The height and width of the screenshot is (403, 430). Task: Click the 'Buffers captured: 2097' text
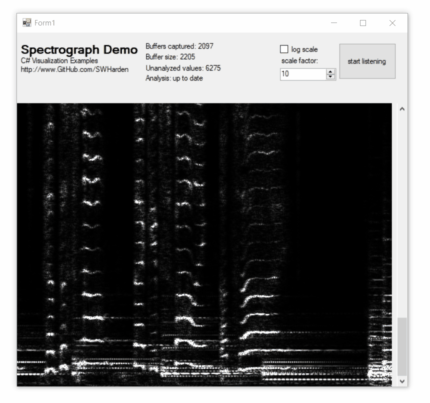click(x=179, y=46)
